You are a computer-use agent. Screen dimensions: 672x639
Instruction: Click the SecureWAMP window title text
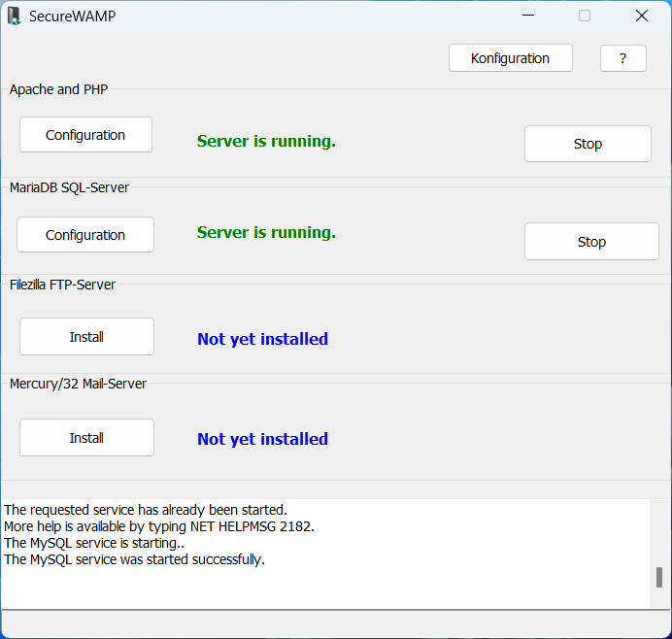(73, 17)
